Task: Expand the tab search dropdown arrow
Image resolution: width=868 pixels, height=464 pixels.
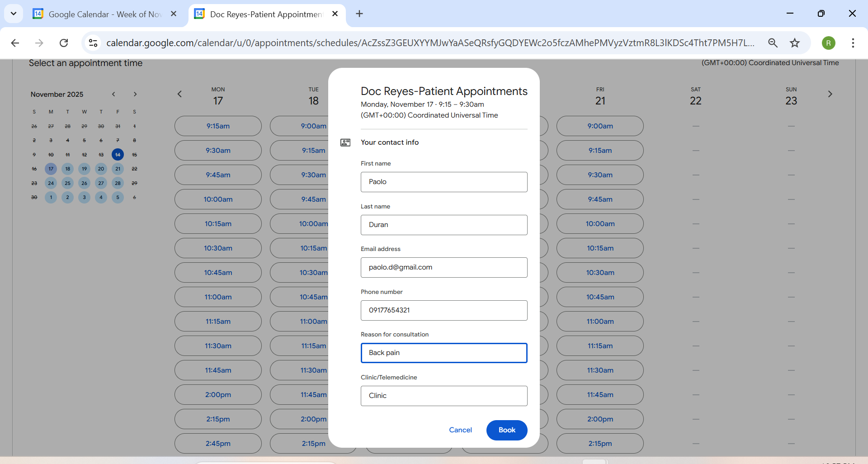Action: [x=14, y=14]
